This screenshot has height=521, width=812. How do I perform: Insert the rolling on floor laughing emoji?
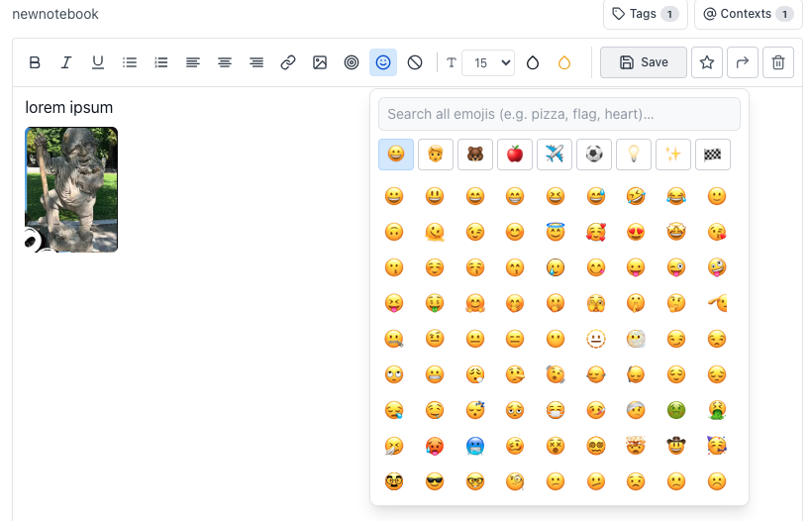[x=636, y=196]
